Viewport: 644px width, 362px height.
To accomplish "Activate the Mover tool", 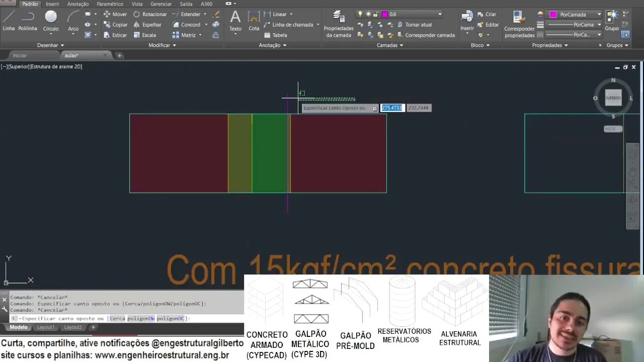I will tap(115, 14).
